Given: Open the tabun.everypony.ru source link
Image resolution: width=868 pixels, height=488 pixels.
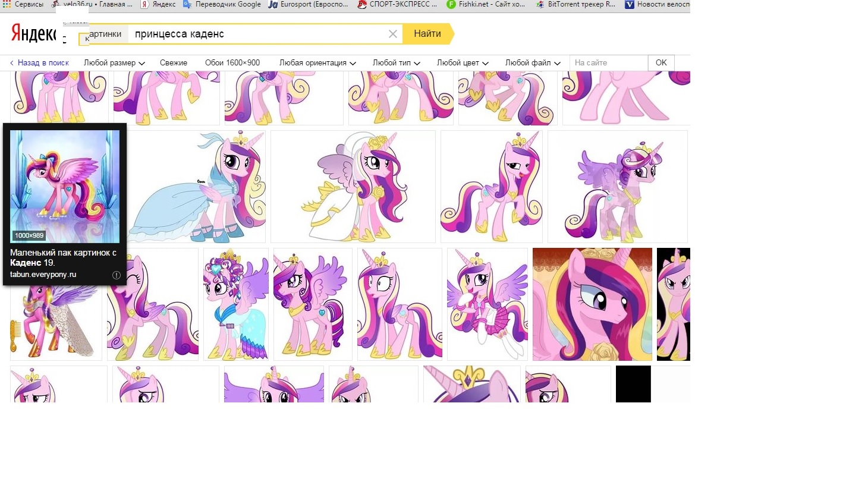Looking at the screenshot, I should pos(43,275).
